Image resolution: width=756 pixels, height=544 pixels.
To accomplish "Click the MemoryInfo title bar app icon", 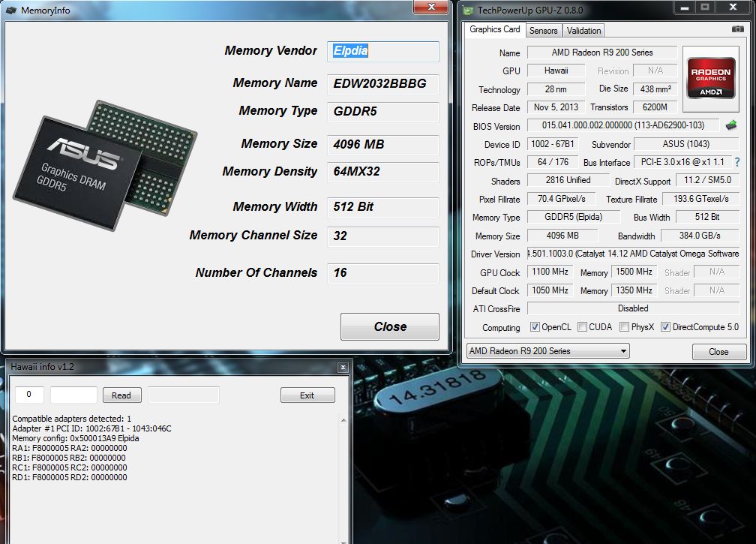I will pyautogui.click(x=10, y=10).
